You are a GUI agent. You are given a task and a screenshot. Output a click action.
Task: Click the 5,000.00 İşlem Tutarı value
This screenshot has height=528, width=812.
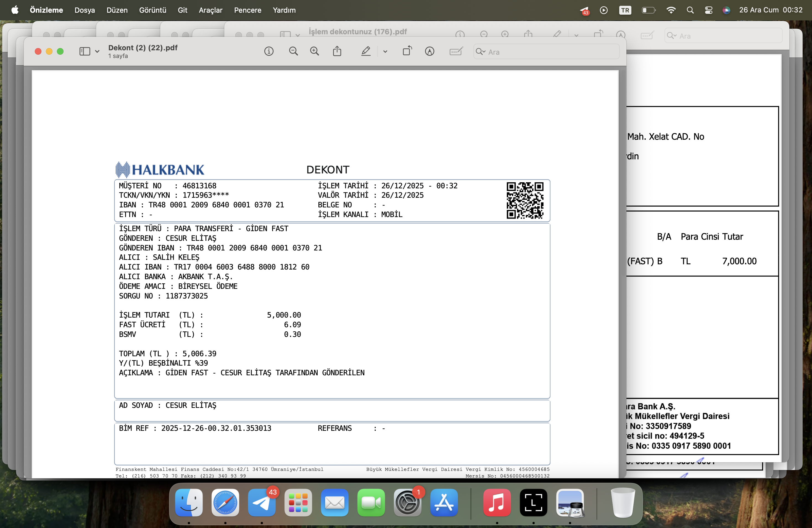284,315
